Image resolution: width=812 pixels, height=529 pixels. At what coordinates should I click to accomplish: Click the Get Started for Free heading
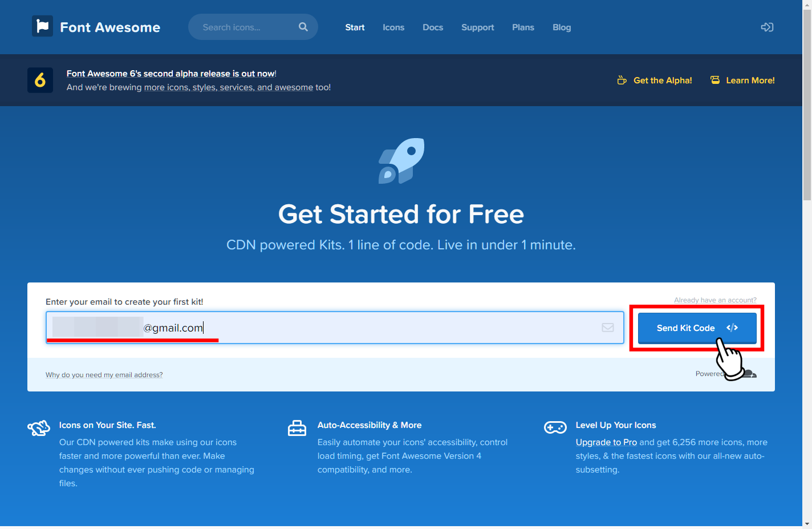[x=401, y=215]
